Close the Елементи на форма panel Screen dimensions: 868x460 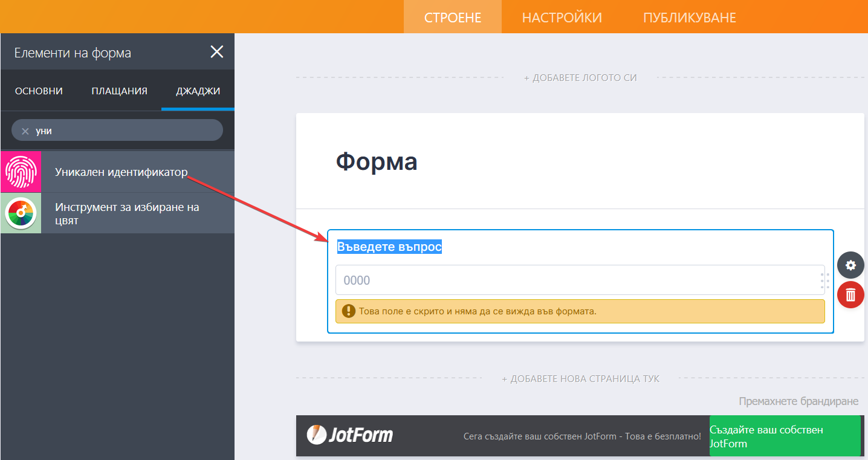(216, 52)
